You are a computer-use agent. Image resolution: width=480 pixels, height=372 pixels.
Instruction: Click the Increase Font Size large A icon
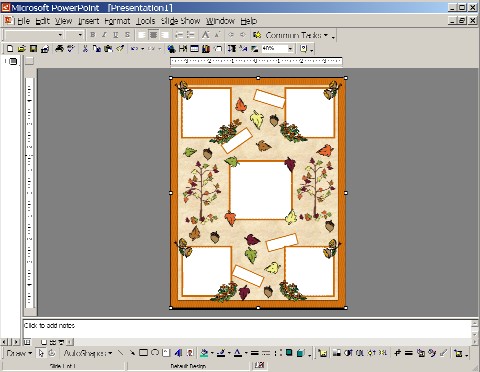206,35
